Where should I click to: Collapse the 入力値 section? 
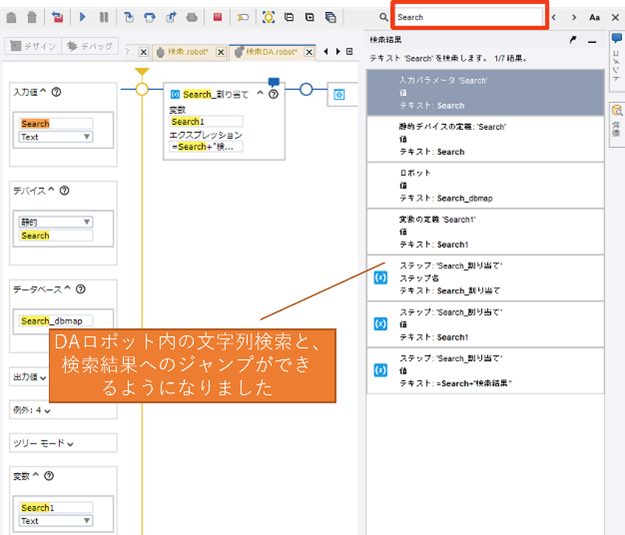43,91
